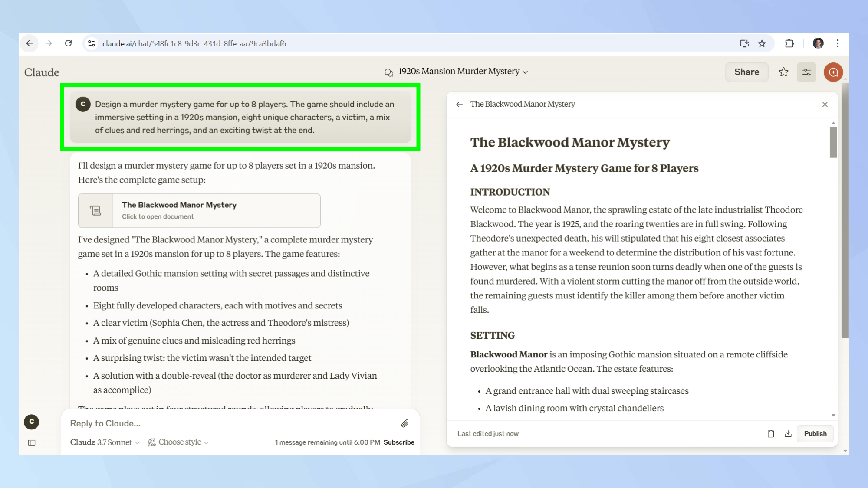Screen dimensions: 868x488
Task: Reload the browser page
Action: pyautogui.click(x=68, y=43)
